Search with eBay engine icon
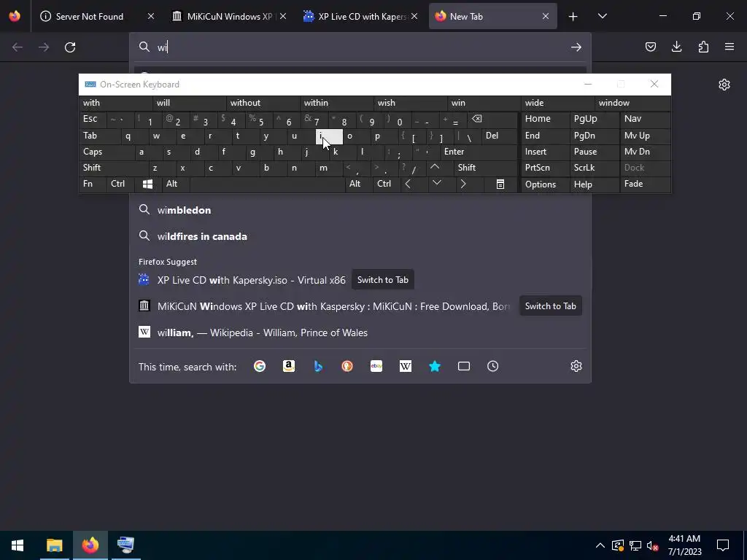Viewport: 747px width, 560px height. click(376, 366)
